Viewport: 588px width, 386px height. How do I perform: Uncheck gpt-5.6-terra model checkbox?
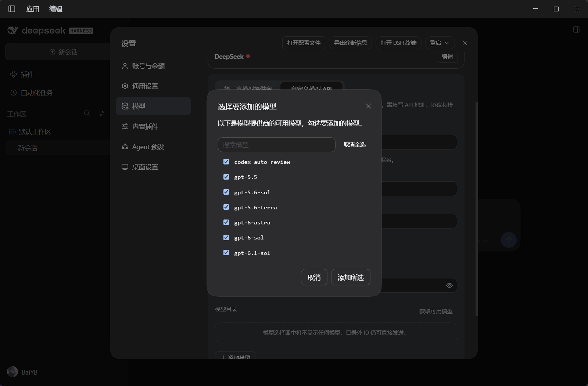click(x=226, y=207)
